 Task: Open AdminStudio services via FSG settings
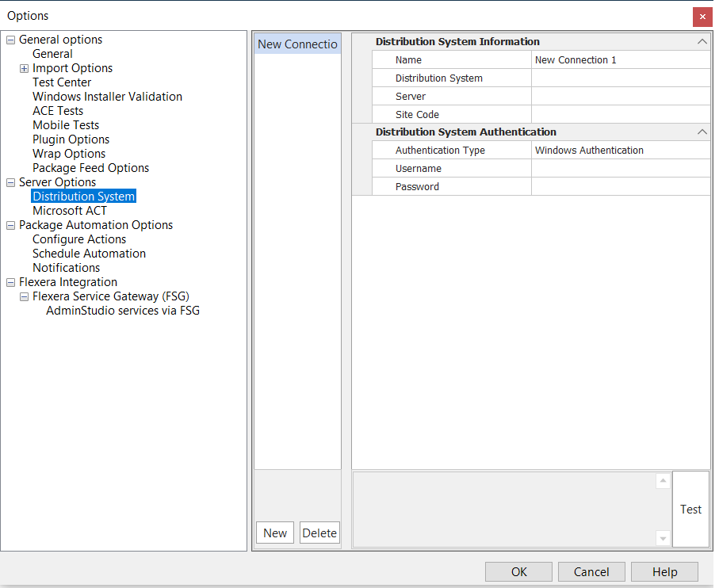click(x=121, y=310)
